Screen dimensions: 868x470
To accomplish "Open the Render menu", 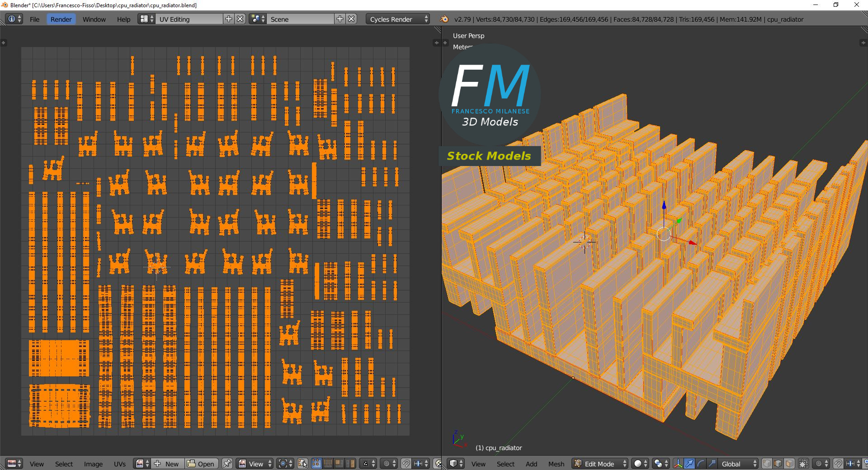I will [61, 19].
